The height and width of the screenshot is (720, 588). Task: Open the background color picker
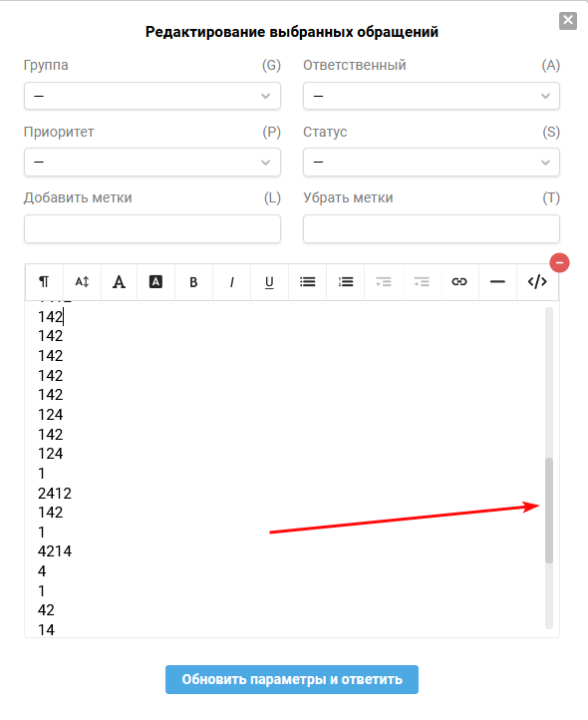pos(156,282)
